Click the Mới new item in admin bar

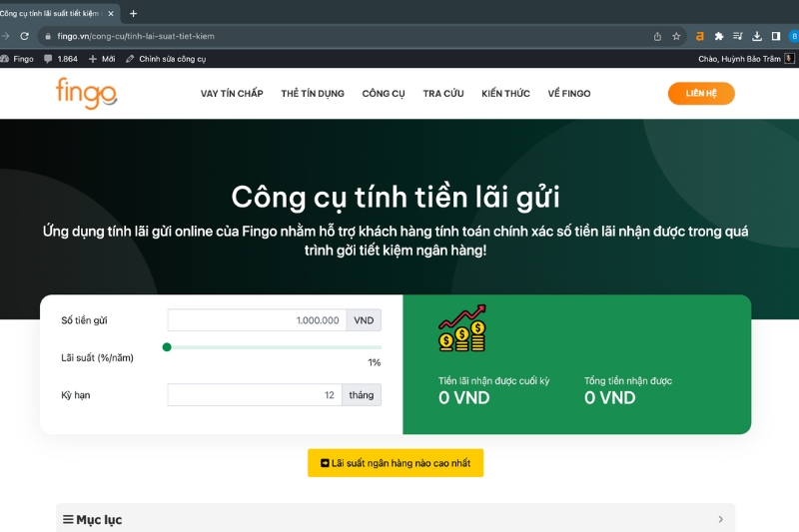click(102, 59)
